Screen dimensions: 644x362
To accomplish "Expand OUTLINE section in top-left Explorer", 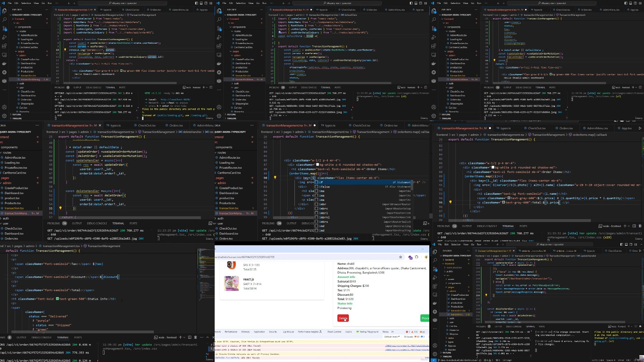I will click(x=16, y=115).
